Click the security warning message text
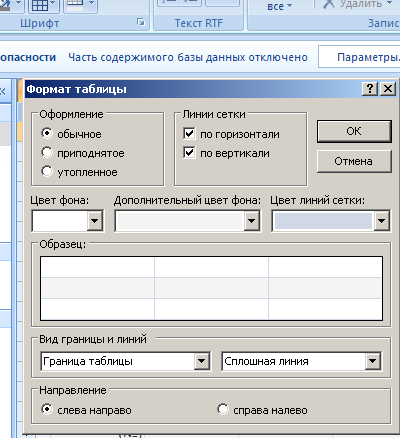The width and height of the screenshot is (400, 438). 188,57
